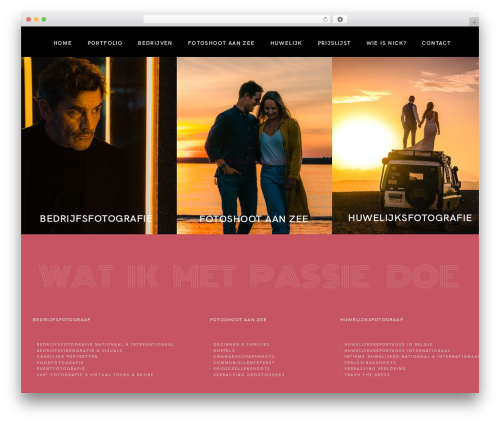Click Koppels list item
This screenshot has height=423, width=500.
[222, 350]
